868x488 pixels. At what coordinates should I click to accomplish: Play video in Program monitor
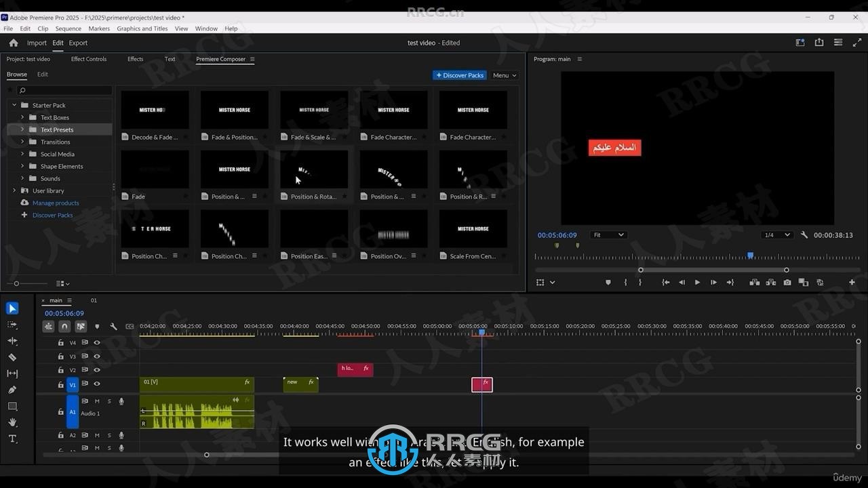(697, 282)
